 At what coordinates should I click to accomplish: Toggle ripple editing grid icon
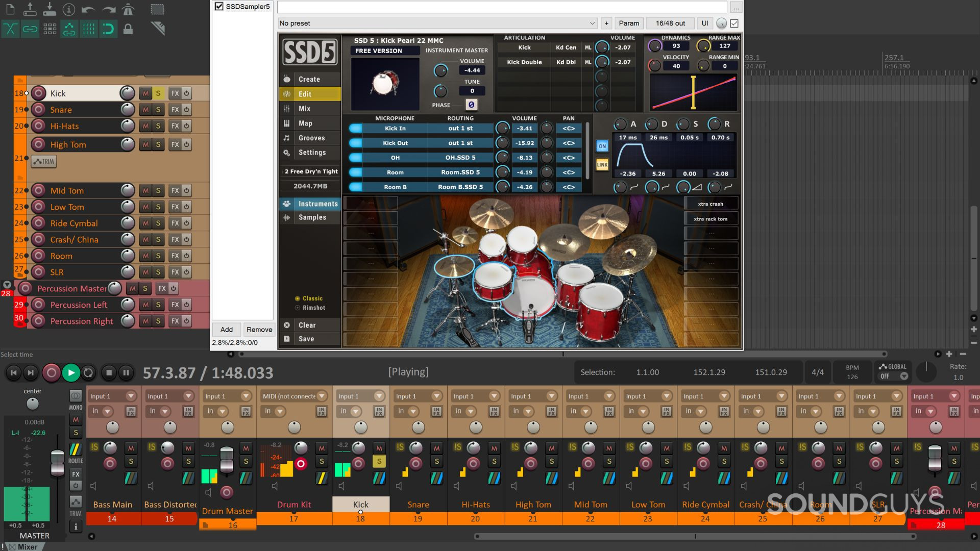[50, 29]
